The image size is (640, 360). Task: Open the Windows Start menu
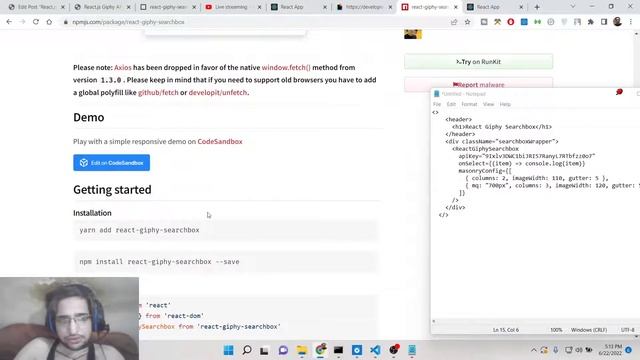(229, 350)
